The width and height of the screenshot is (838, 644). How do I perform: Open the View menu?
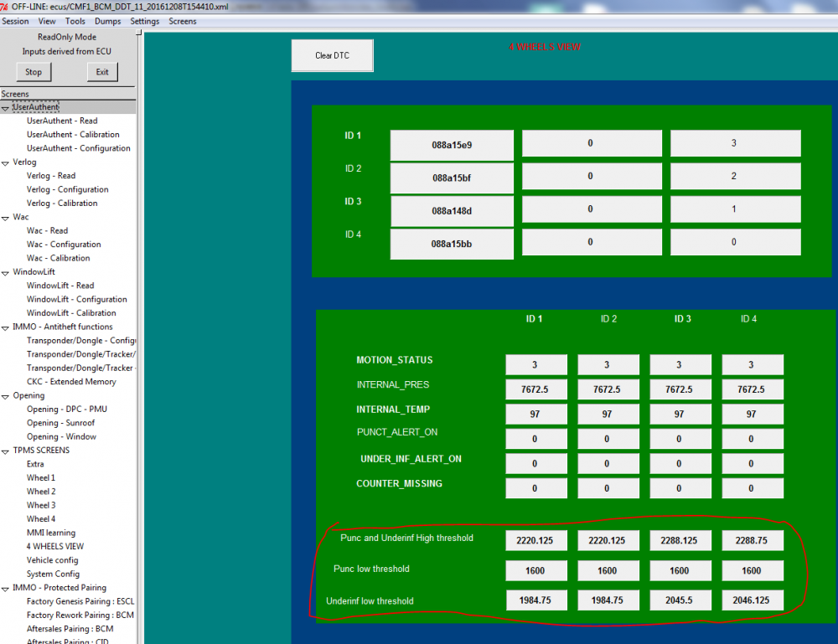47,22
